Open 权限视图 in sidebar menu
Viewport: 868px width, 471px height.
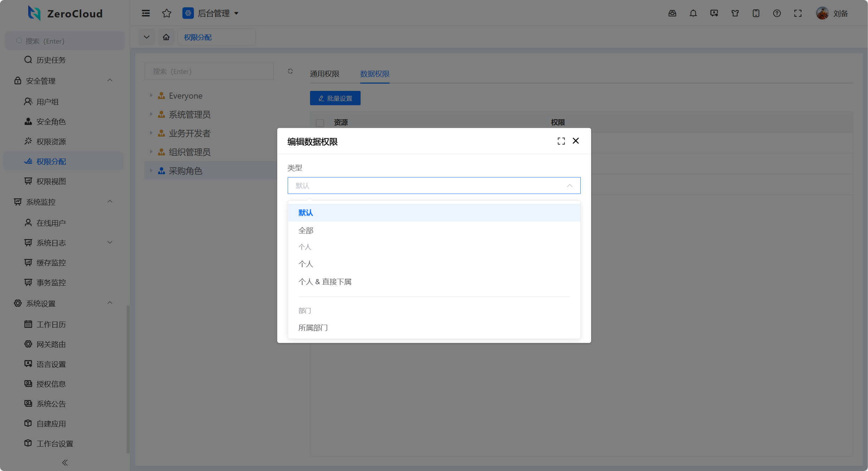[x=51, y=181]
